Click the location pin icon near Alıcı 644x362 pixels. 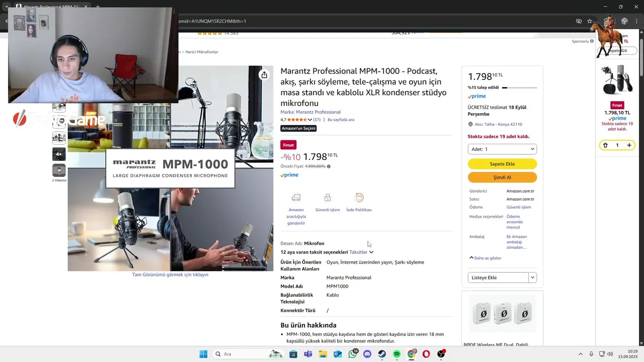click(470, 124)
